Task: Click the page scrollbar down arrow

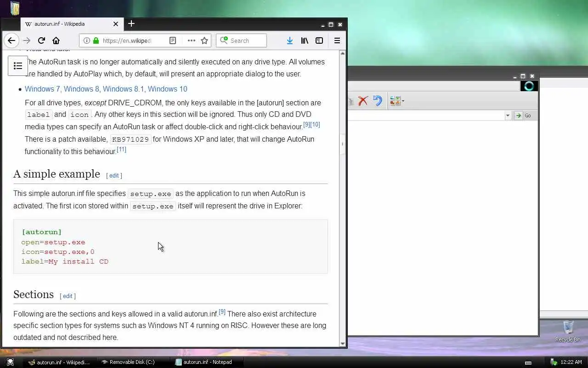Action: pyautogui.click(x=342, y=343)
